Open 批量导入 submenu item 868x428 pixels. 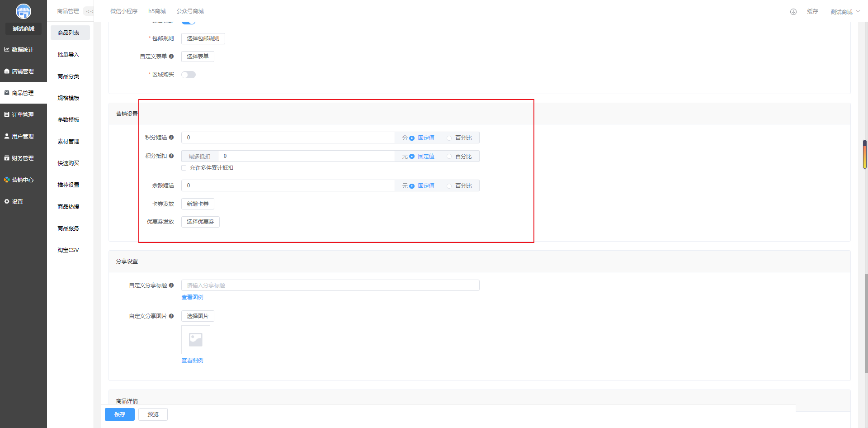(x=70, y=55)
